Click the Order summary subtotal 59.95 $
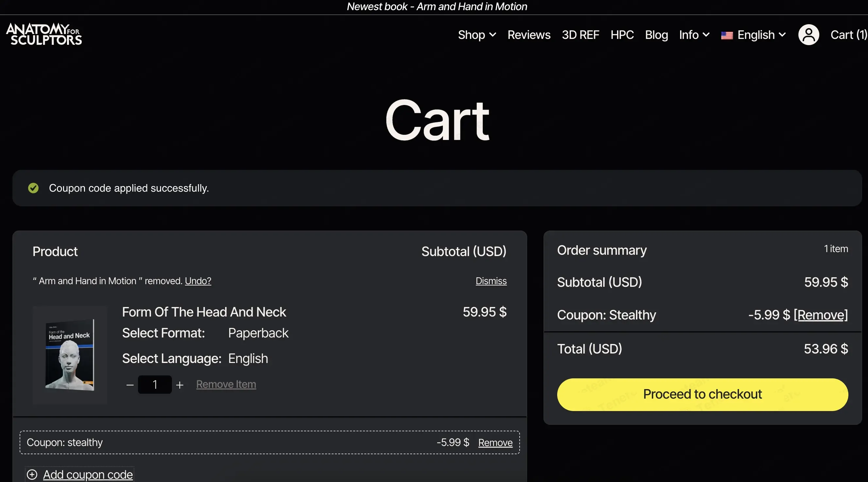 tap(826, 282)
